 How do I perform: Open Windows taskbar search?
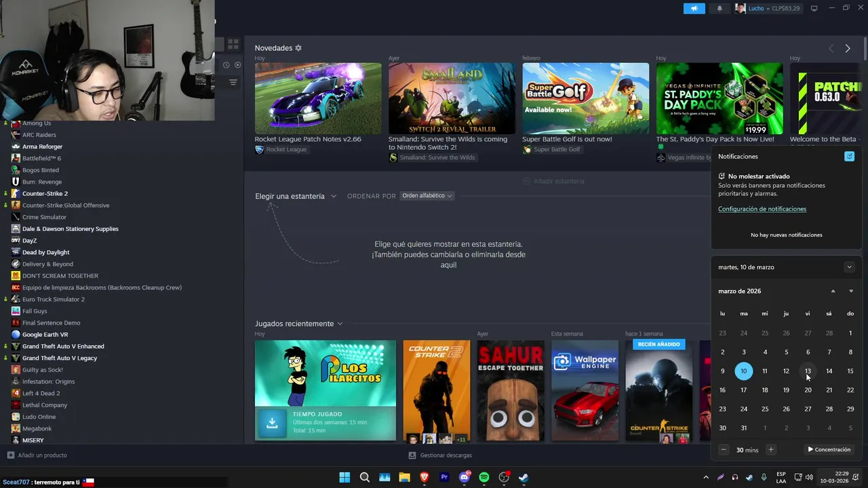364,477
